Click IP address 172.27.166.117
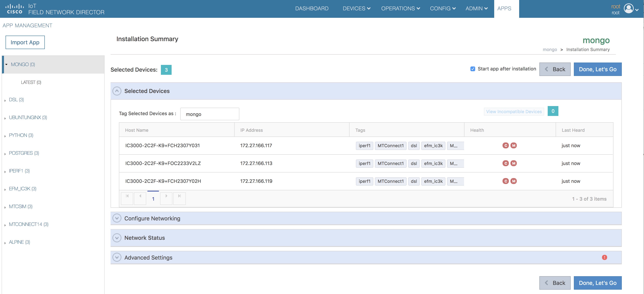This screenshot has height=294, width=644. [x=256, y=145]
